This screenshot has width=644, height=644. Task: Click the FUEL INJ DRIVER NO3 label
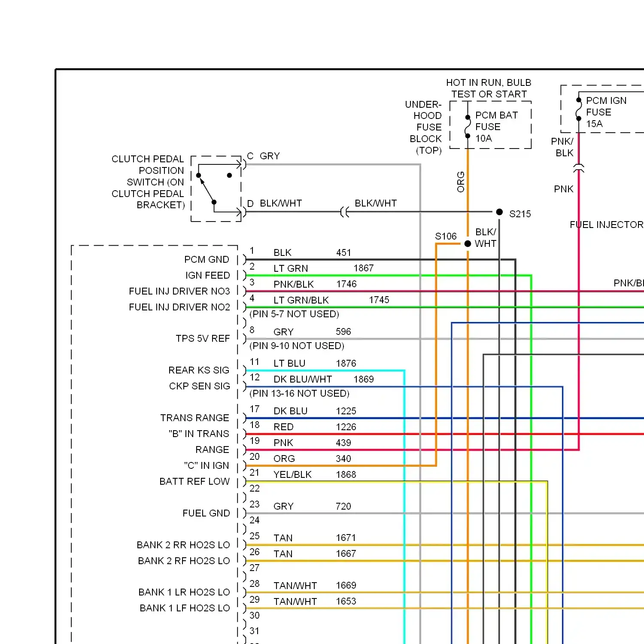tap(179, 291)
